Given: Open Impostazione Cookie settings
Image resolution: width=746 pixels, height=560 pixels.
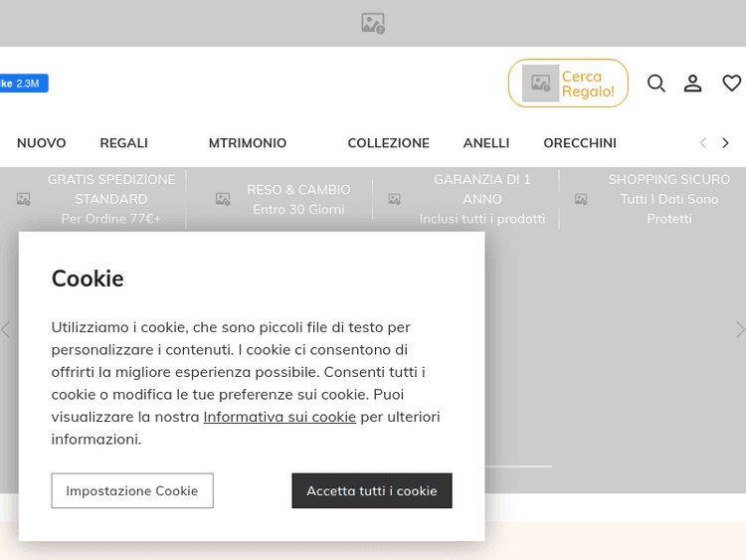Looking at the screenshot, I should click(132, 490).
